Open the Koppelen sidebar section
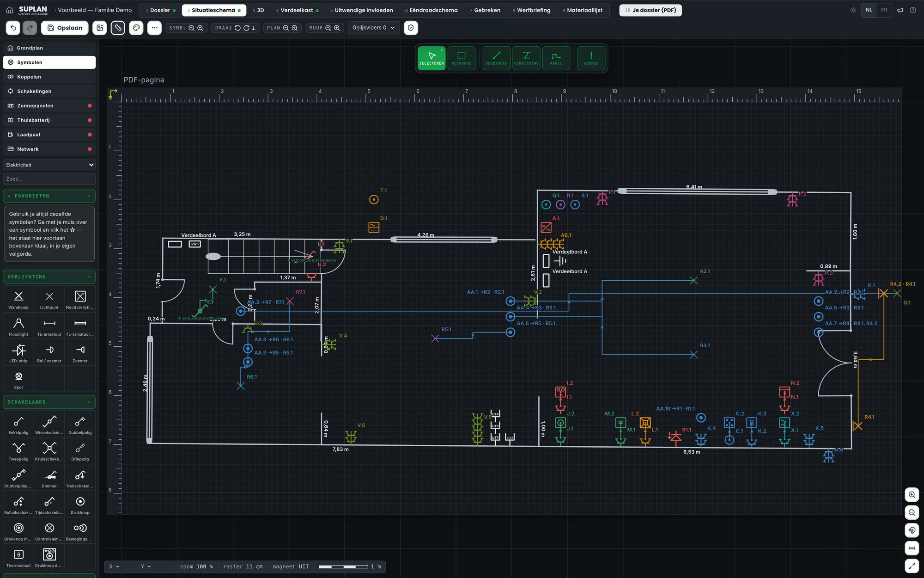This screenshot has height=578, width=924. click(x=49, y=77)
